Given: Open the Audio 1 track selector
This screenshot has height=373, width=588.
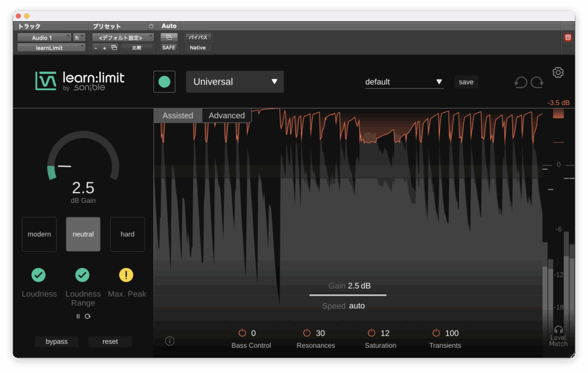Looking at the screenshot, I should [x=44, y=37].
